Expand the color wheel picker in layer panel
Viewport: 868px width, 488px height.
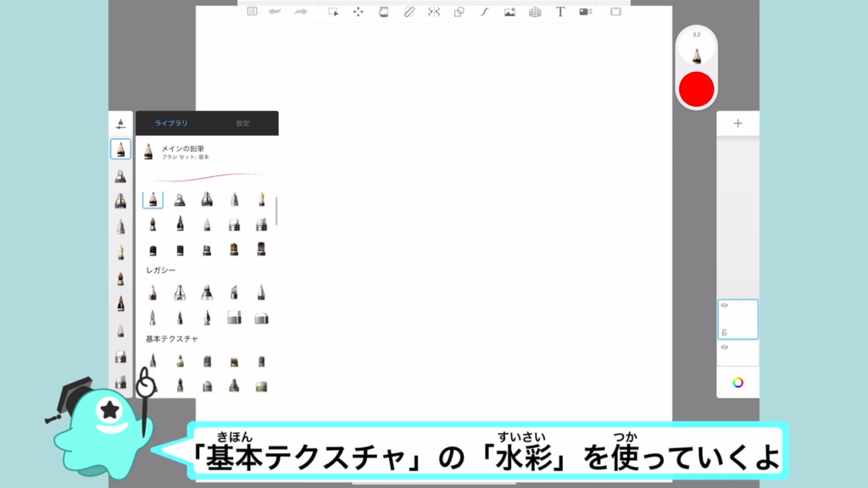(737, 382)
